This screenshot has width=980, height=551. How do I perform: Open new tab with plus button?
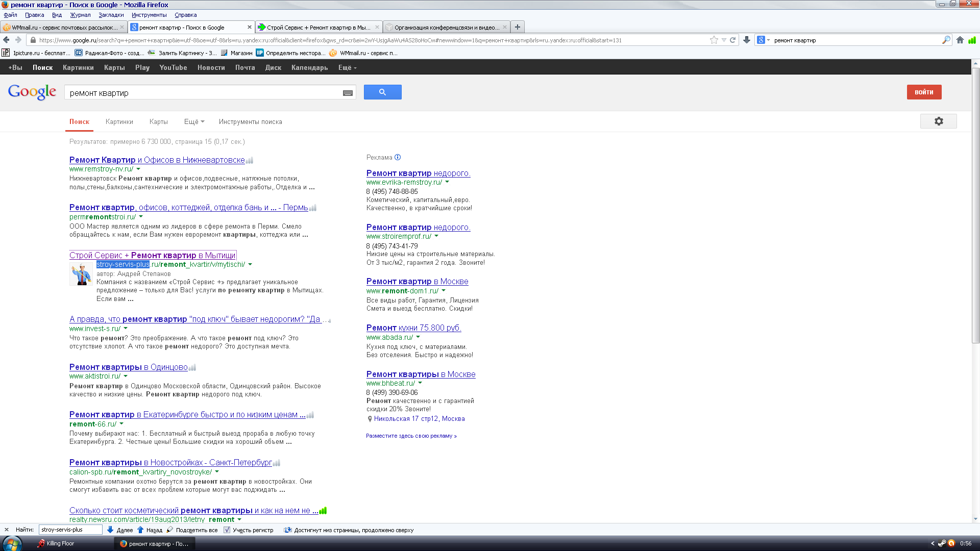[518, 27]
